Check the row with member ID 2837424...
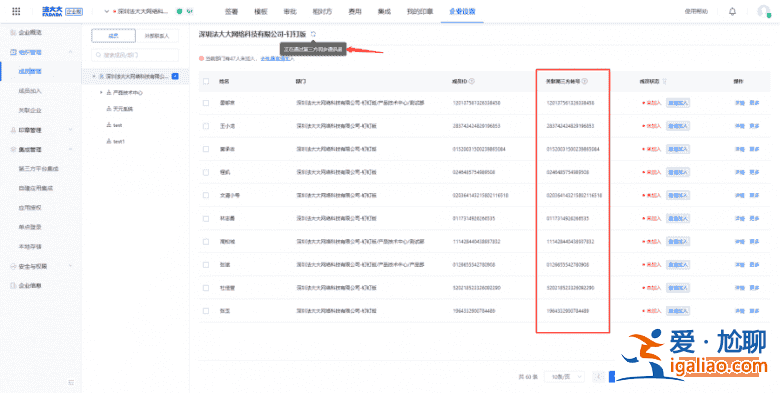 click(x=206, y=126)
